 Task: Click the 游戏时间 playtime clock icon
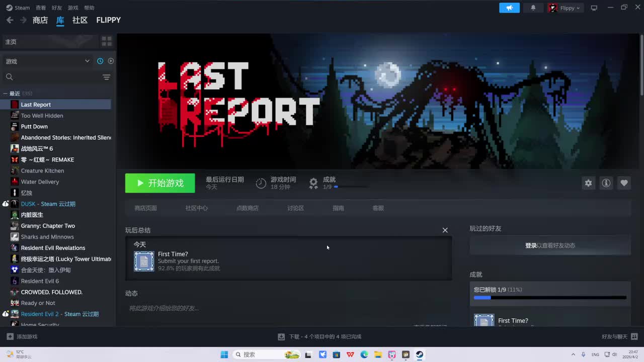tap(261, 183)
